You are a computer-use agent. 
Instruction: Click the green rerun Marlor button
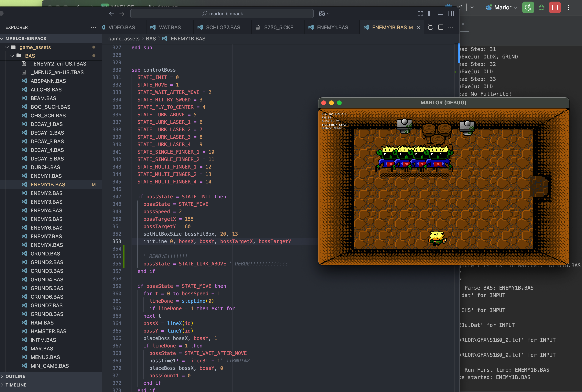click(x=528, y=7)
